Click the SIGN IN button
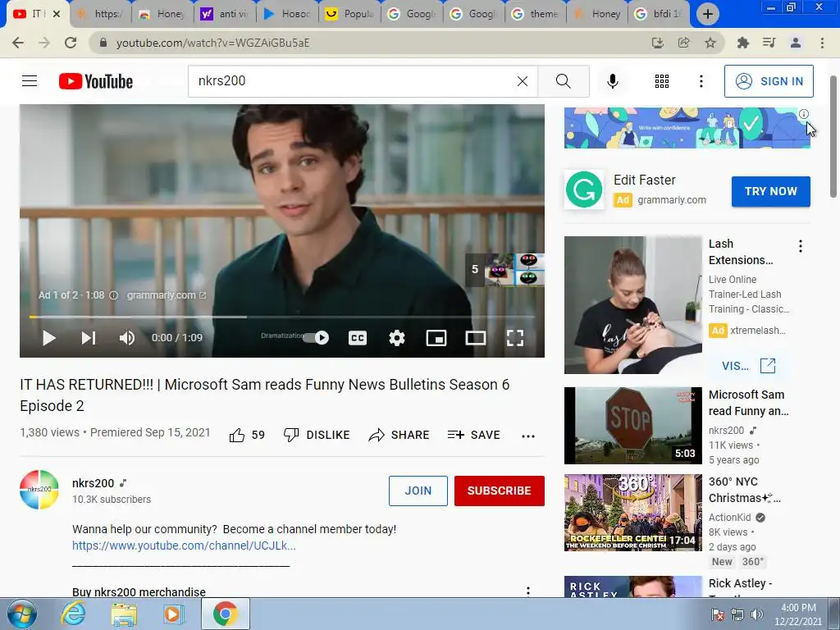Screen dimensions: 840x630 tap(769, 81)
